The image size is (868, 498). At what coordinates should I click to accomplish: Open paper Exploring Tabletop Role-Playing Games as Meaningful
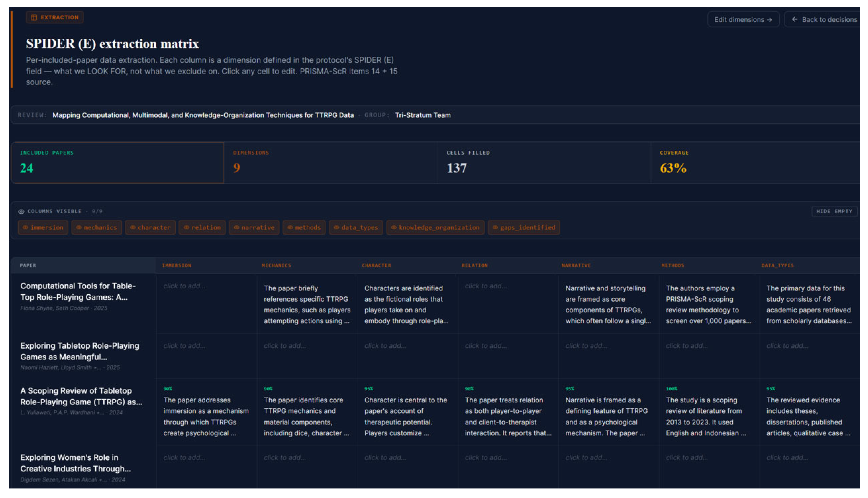pyautogui.click(x=80, y=351)
